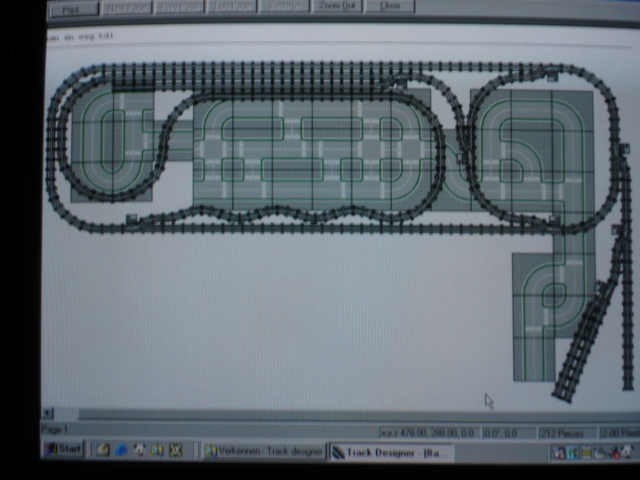The height and width of the screenshot is (480, 640).
Task: Click the diagonal track section at bottom right
Action: 584,343
